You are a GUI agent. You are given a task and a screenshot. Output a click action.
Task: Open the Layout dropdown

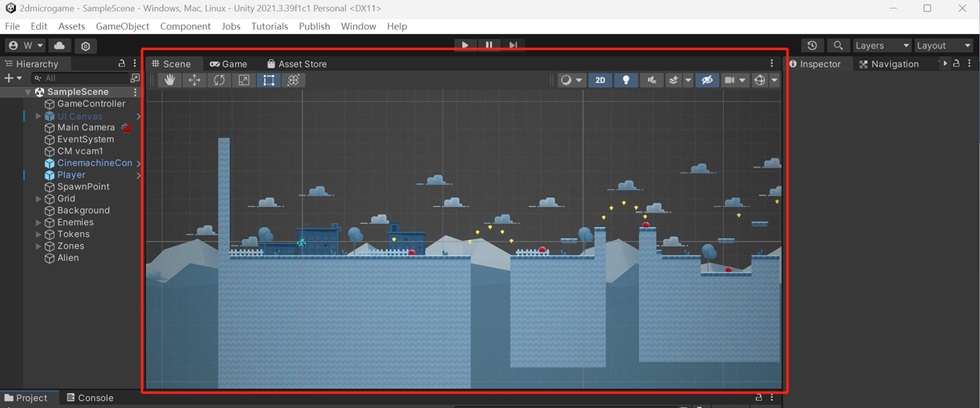click(943, 46)
